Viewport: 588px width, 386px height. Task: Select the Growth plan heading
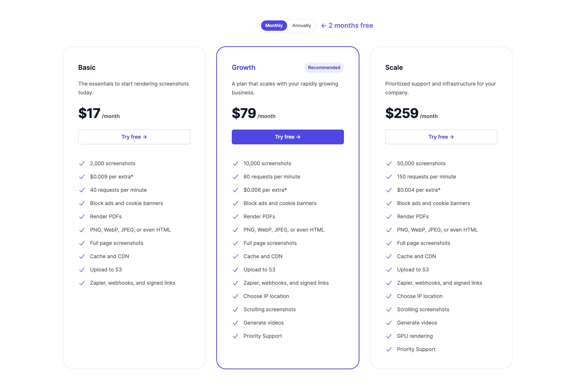tap(244, 67)
